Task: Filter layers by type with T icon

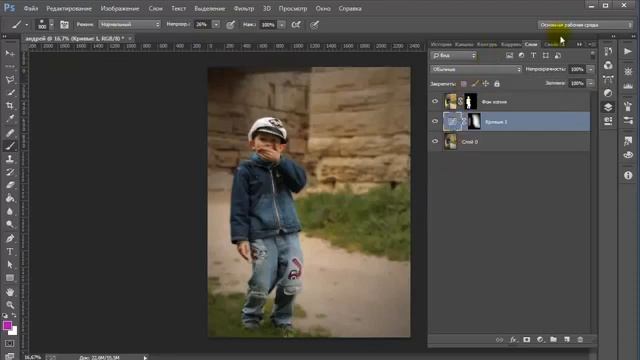Action: [533, 56]
